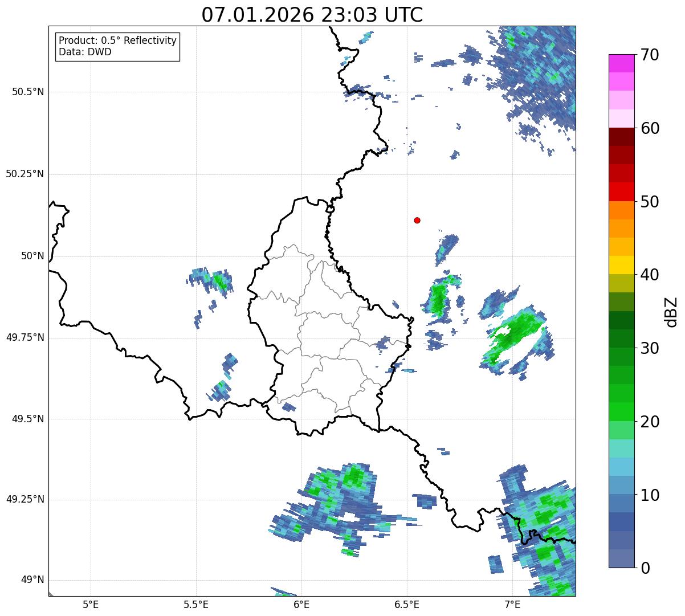
Task: Click the small echo just southeast of red marker
Action: click(446, 248)
